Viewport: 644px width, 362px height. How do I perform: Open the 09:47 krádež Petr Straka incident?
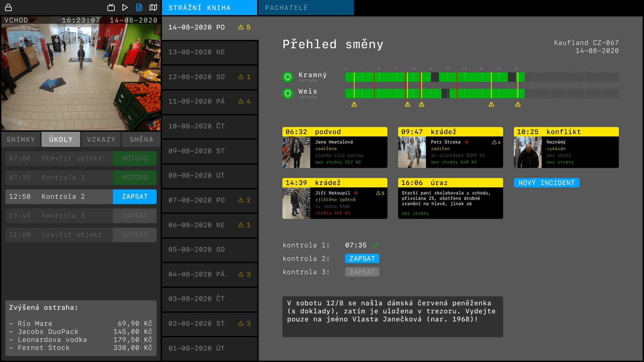point(450,148)
